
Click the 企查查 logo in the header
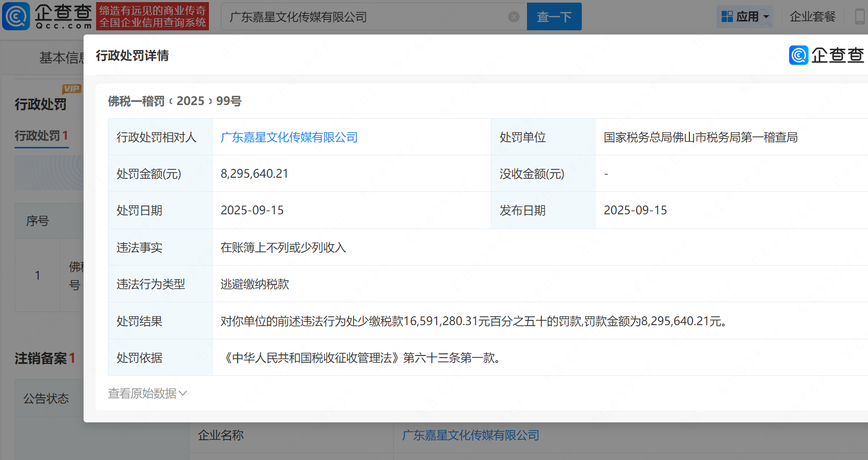coord(47,16)
